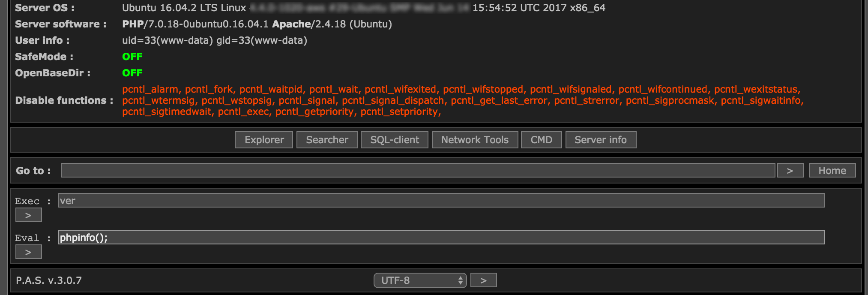This screenshot has height=295, width=868.
Task: Open the SQL-client section
Action: 394,140
